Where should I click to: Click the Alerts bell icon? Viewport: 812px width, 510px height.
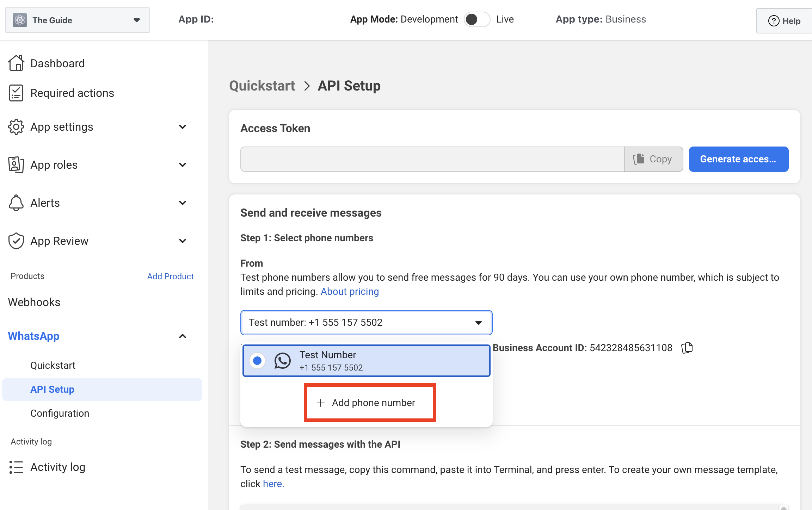click(x=16, y=203)
